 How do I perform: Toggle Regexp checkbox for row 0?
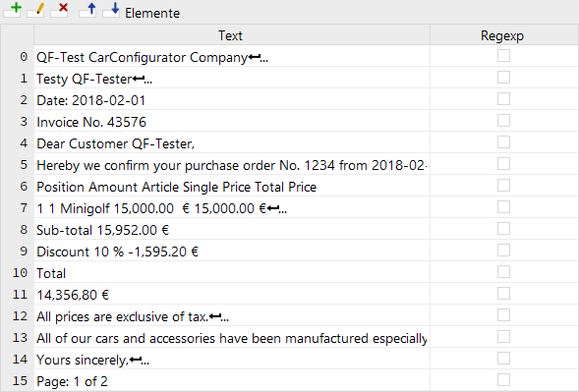503,56
